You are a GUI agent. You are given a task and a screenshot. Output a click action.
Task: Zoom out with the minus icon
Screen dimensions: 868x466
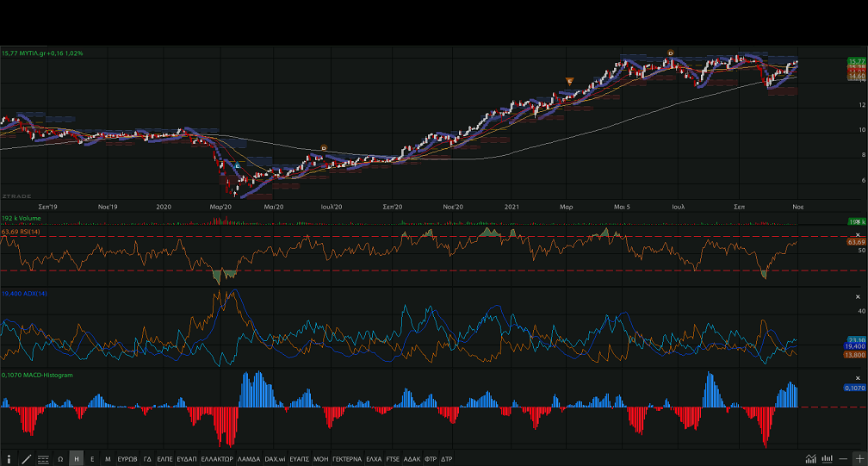pyautogui.click(x=843, y=459)
